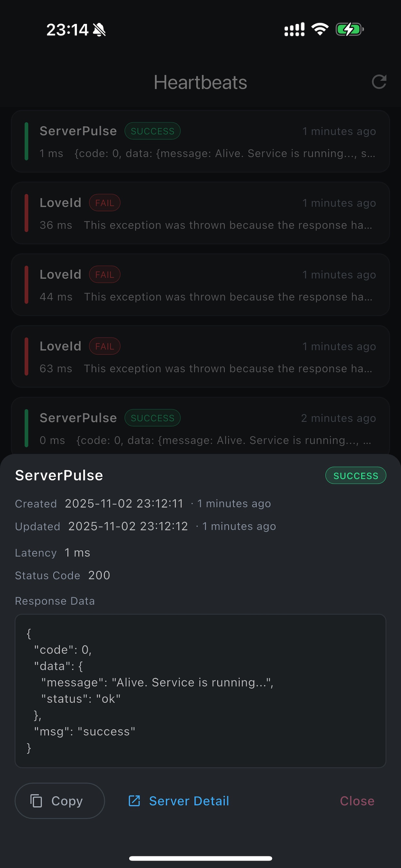Tap the Heartbeats title header
This screenshot has width=401, height=868.
click(200, 82)
